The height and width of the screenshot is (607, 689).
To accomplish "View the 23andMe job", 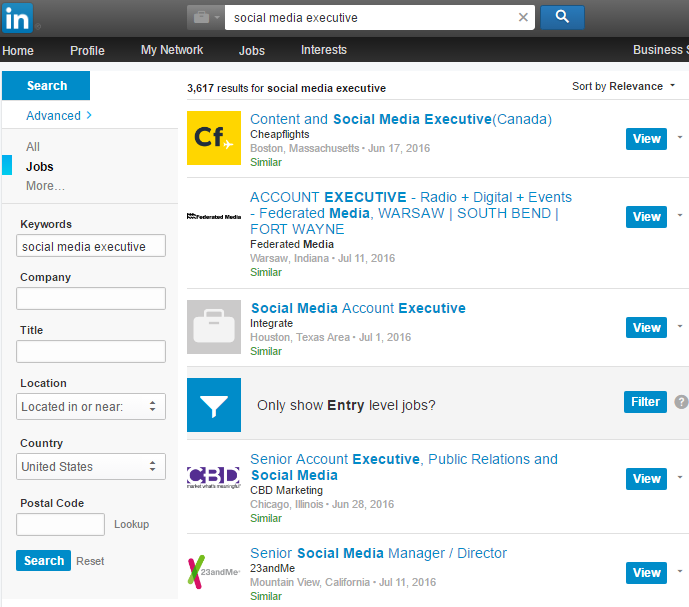I will 646,573.
